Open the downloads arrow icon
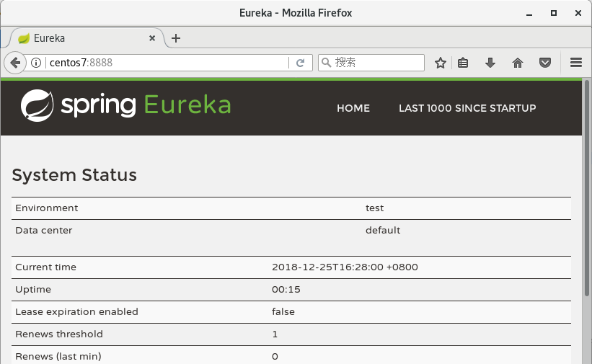 tap(490, 63)
